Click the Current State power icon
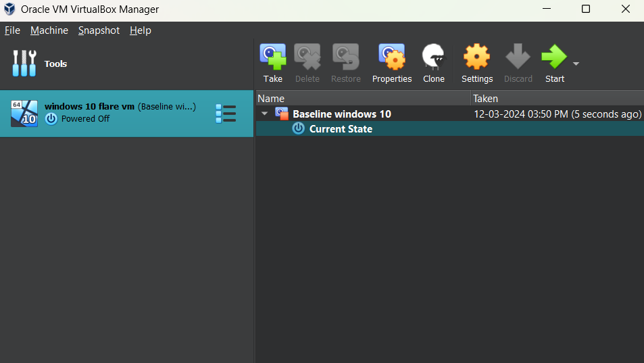This screenshot has width=644, height=363. [x=298, y=128]
